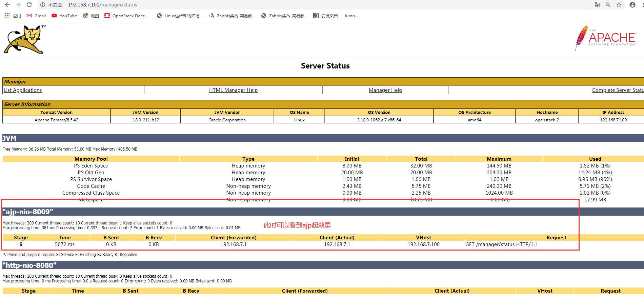Open the OpenStack Docs bookmark
Image resolution: width=644 pixels, height=297 pixels.
(x=127, y=16)
